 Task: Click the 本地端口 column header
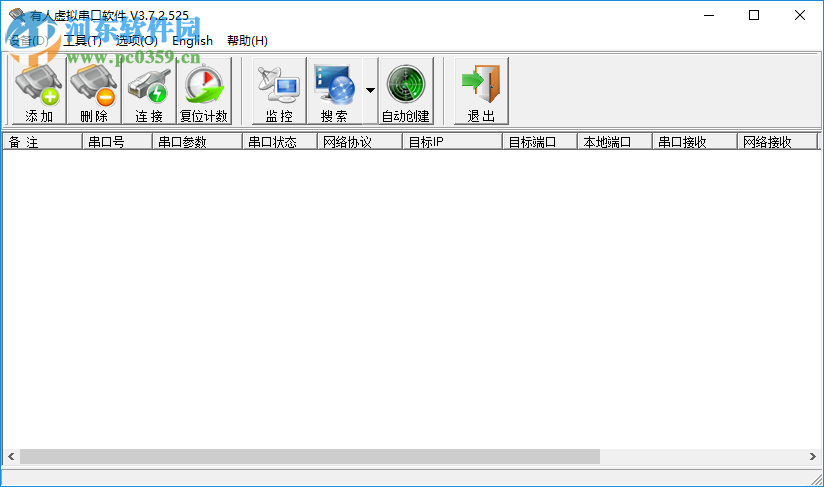[x=614, y=142]
